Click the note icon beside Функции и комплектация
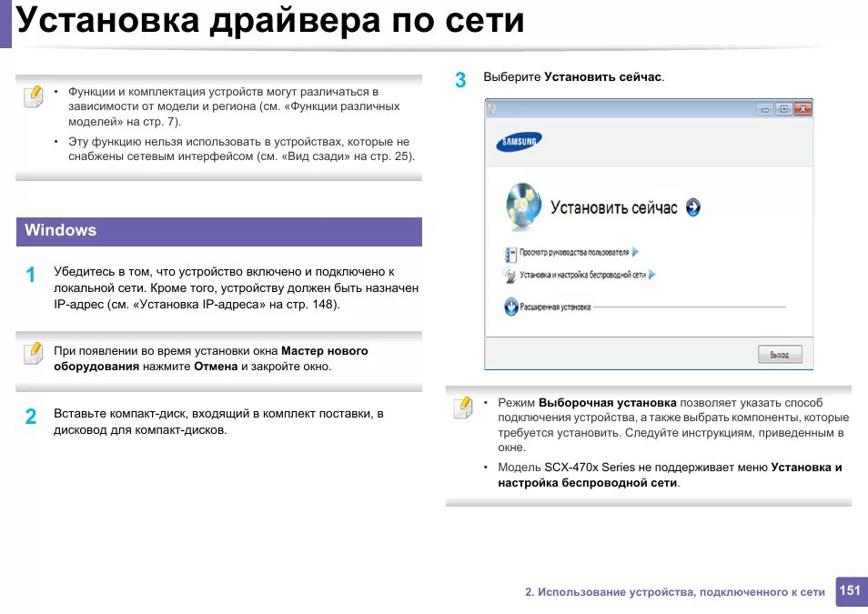Screen dimensions: 868x614 (x=34, y=96)
